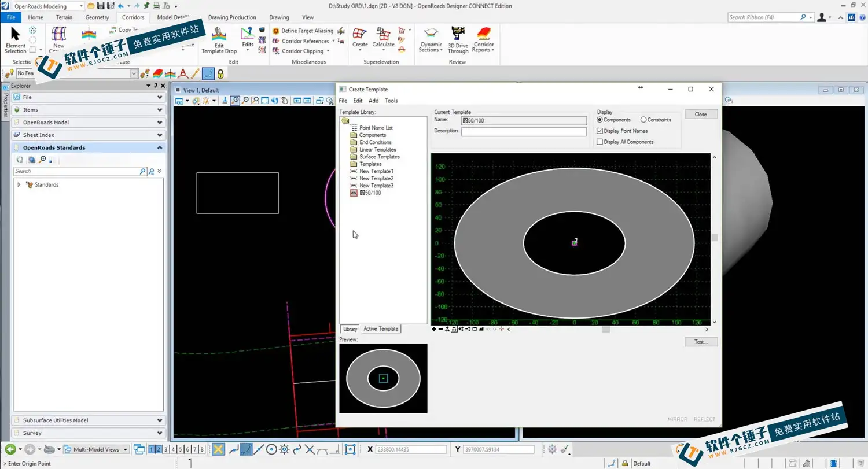Open the Geometry ribbon tab

coord(97,17)
